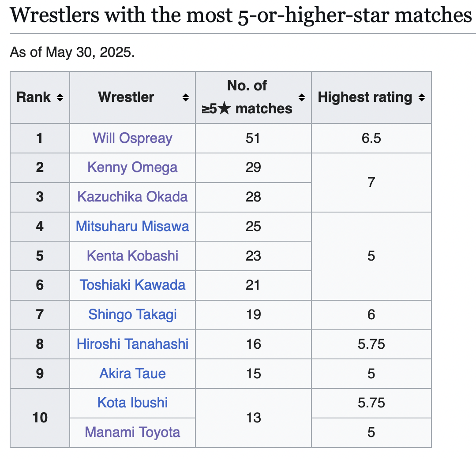
Task: Open the Toshiaki Kawada article
Action: click(x=132, y=285)
